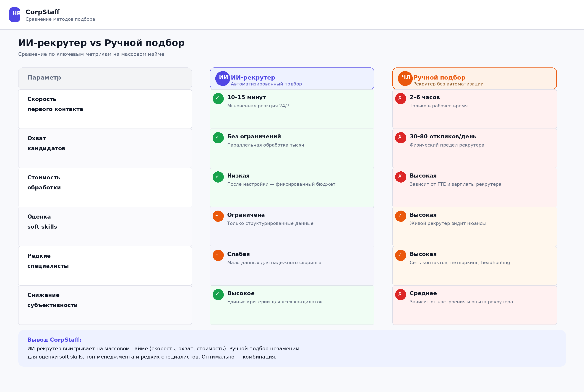This screenshot has width=584, height=392.
Task: Click red cross beside Среднее
Action: coord(401,294)
